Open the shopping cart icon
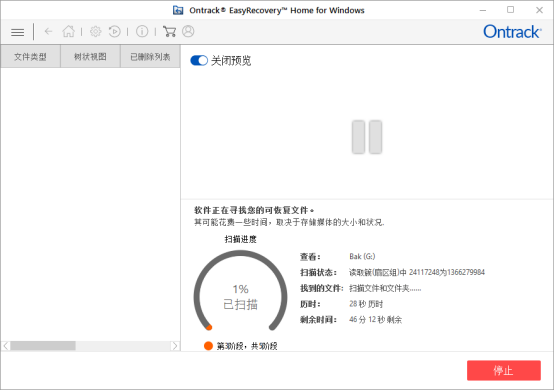 click(169, 31)
